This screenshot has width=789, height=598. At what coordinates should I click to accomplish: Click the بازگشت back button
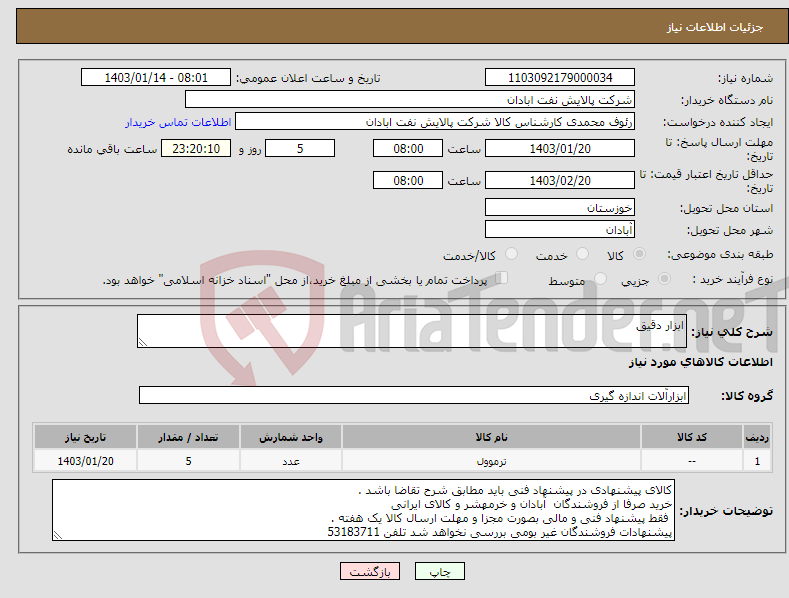370,571
